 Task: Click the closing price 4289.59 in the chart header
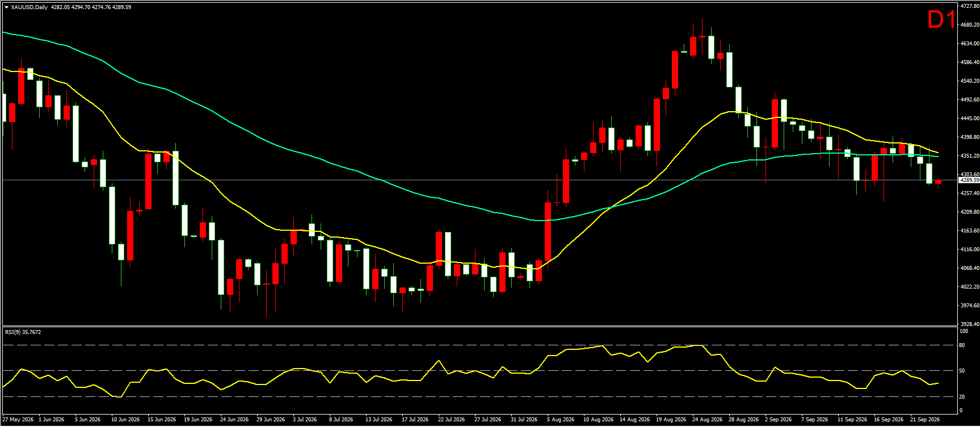point(122,7)
